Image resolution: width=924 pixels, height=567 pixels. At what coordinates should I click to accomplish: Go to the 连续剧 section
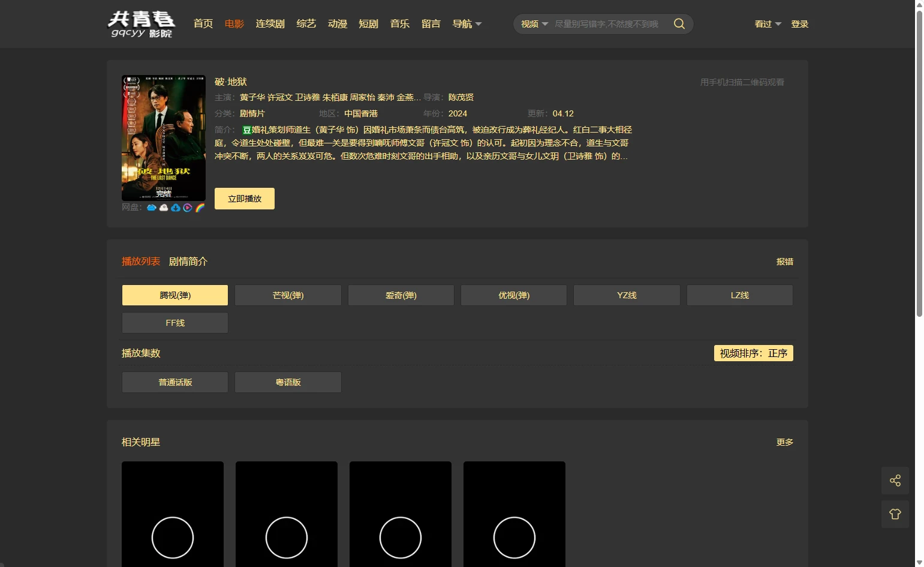click(x=270, y=24)
